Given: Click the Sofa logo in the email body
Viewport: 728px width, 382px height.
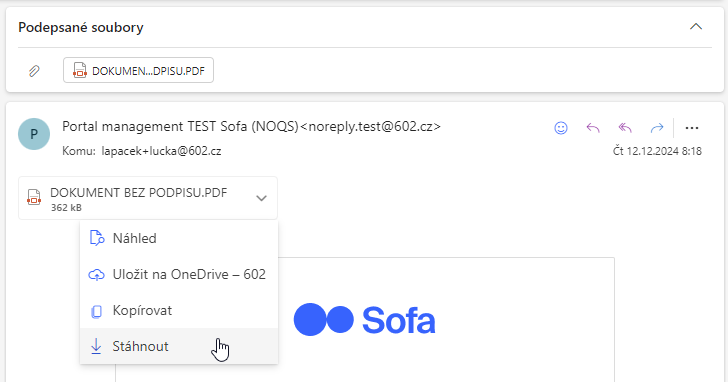Looking at the screenshot, I should 364,320.
